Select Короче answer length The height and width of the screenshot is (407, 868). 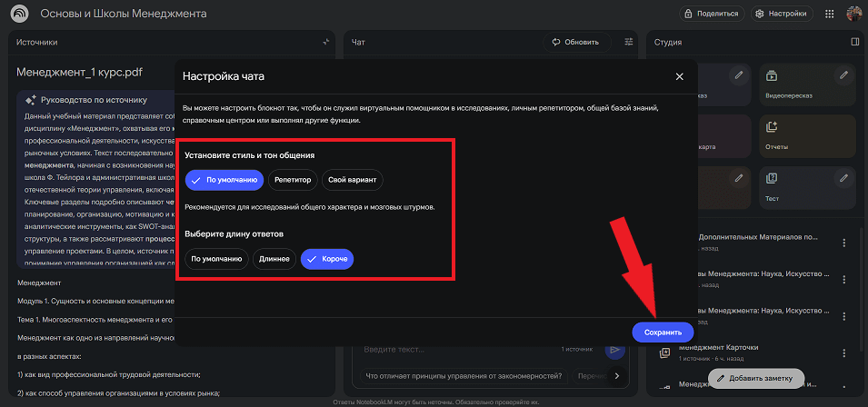click(x=327, y=259)
